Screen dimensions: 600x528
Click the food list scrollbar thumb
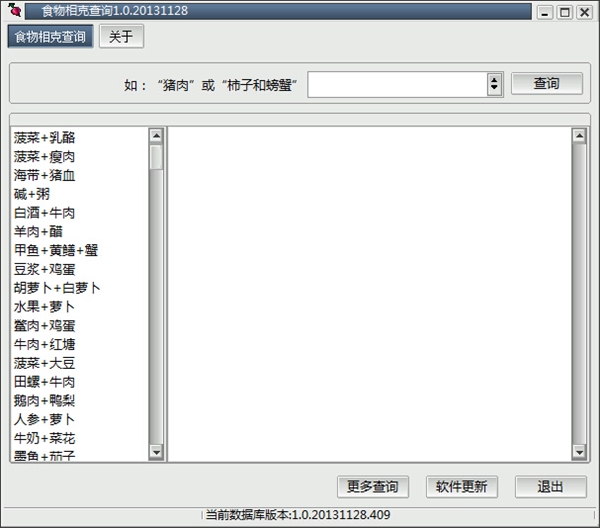click(x=156, y=157)
